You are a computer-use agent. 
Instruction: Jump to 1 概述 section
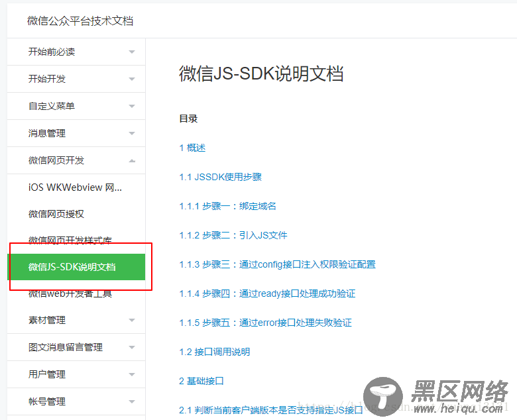pyautogui.click(x=192, y=148)
